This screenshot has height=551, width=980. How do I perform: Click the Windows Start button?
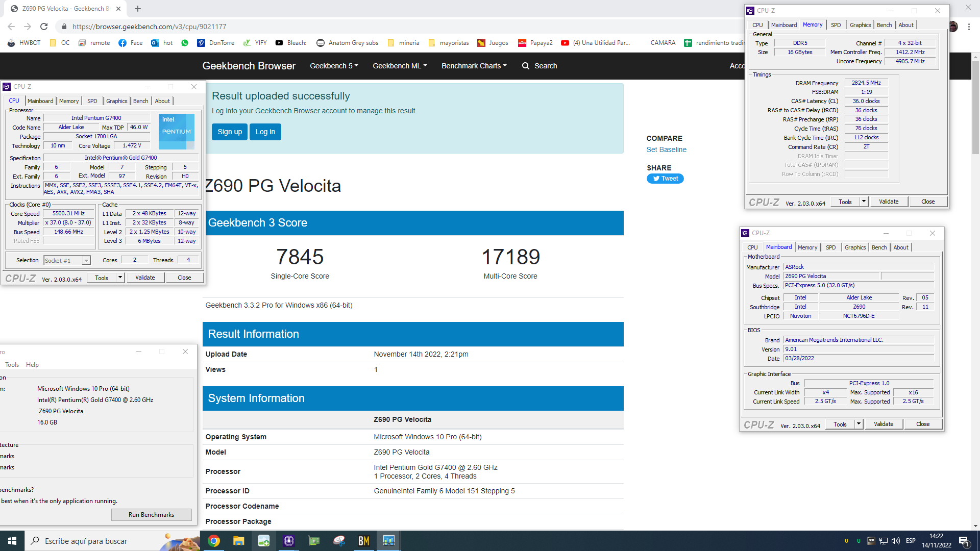point(12,541)
